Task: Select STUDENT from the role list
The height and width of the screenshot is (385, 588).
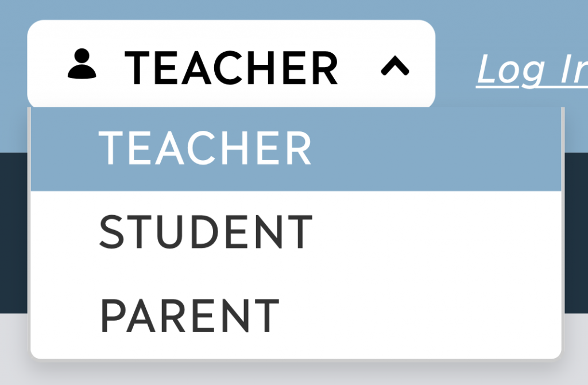Action: (x=296, y=232)
